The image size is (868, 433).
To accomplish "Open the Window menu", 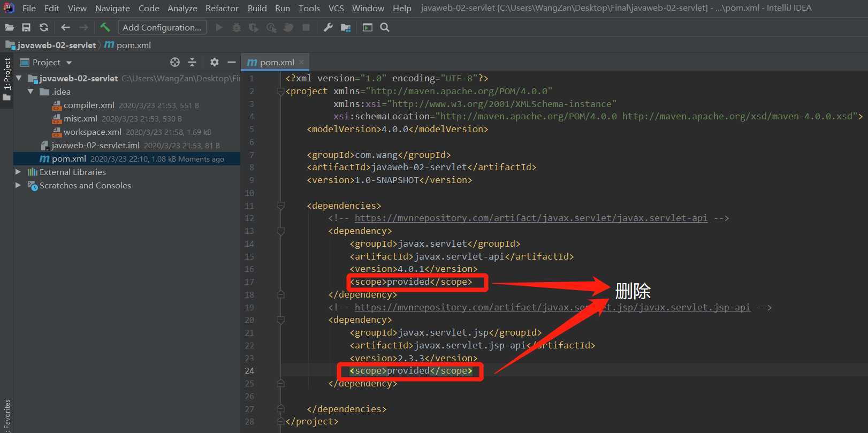I will click(368, 8).
